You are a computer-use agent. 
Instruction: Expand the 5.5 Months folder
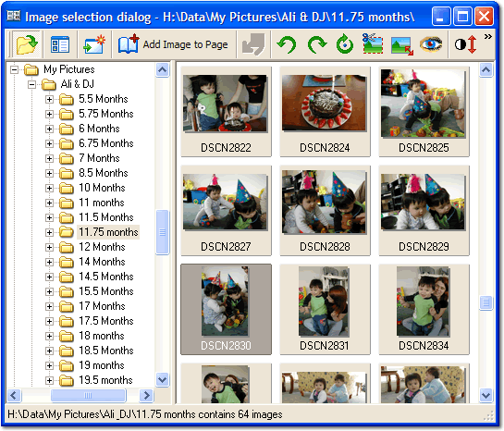pos(49,99)
